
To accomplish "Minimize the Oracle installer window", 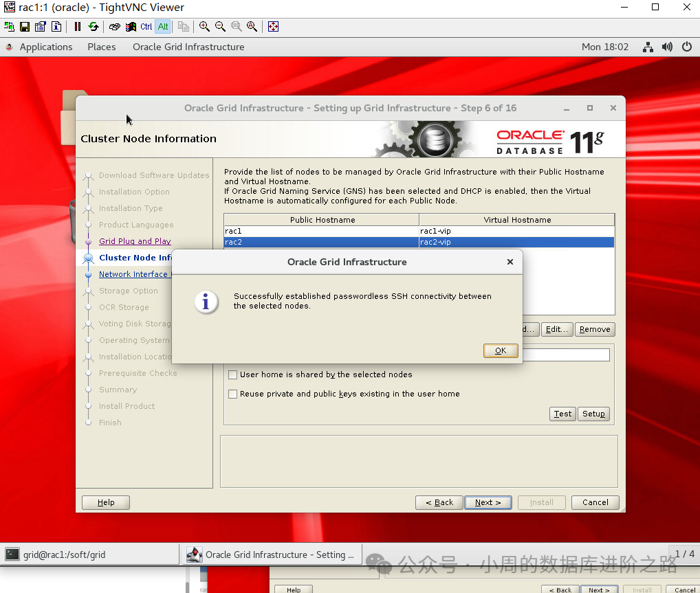I will coord(567,109).
